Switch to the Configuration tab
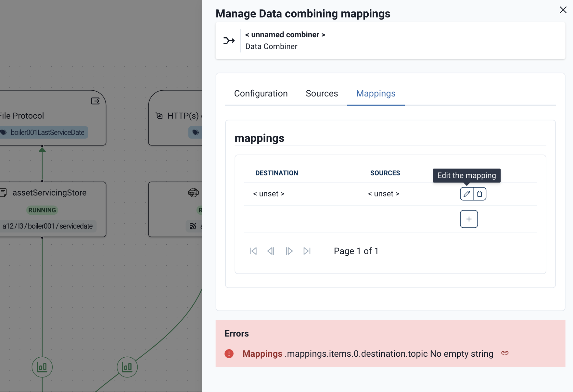The width and height of the screenshot is (573, 392). tap(261, 93)
